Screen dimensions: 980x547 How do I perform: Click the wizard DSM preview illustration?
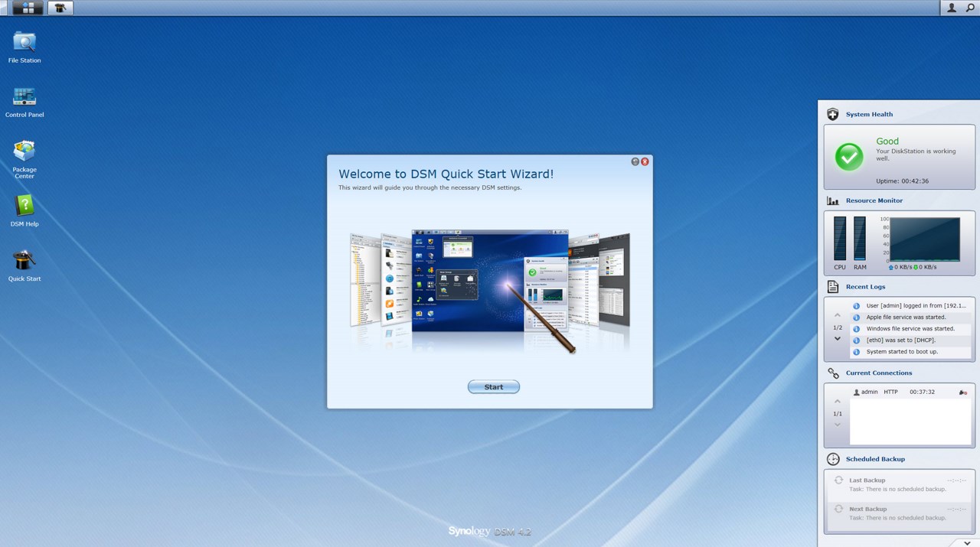[490, 291]
